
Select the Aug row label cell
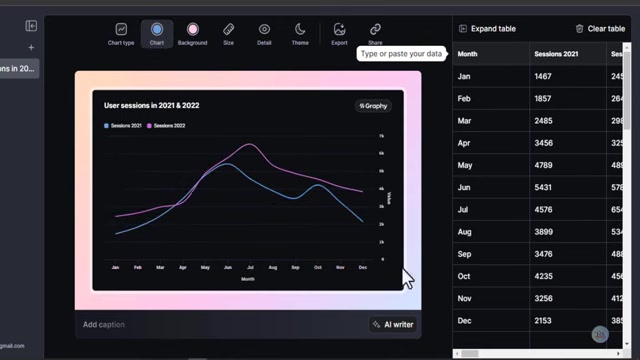pos(491,232)
